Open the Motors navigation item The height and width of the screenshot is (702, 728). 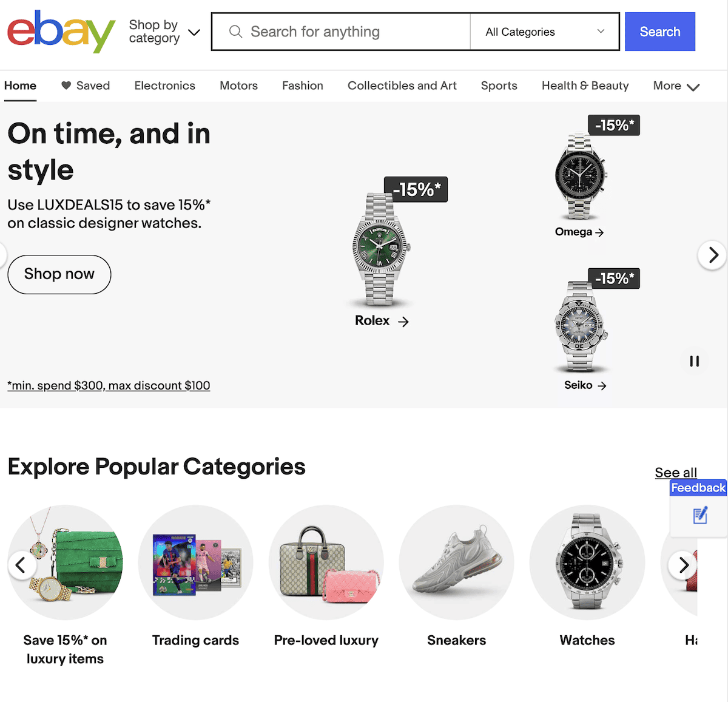click(238, 86)
